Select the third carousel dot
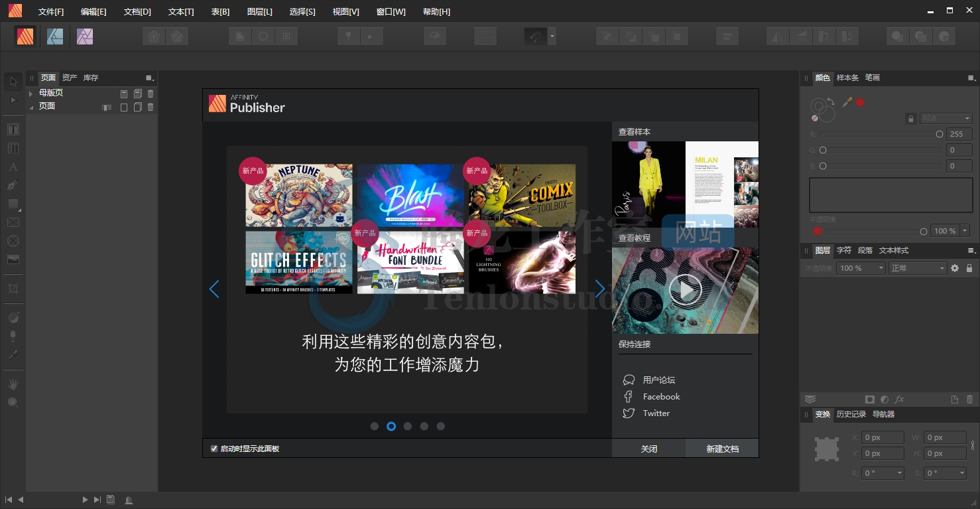 click(x=408, y=426)
